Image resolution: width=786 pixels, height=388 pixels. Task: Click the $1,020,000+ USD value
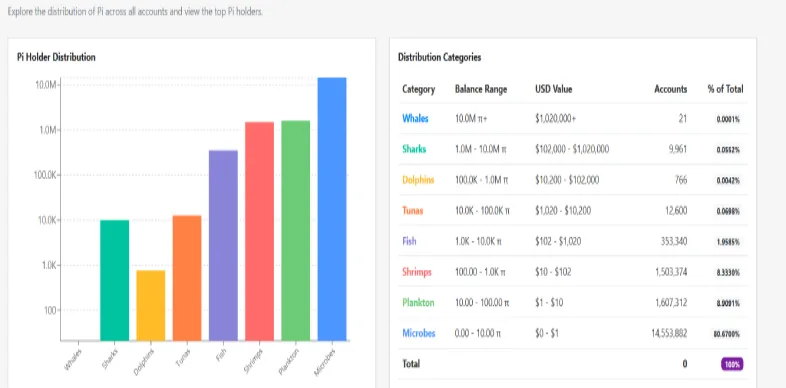[555, 119]
